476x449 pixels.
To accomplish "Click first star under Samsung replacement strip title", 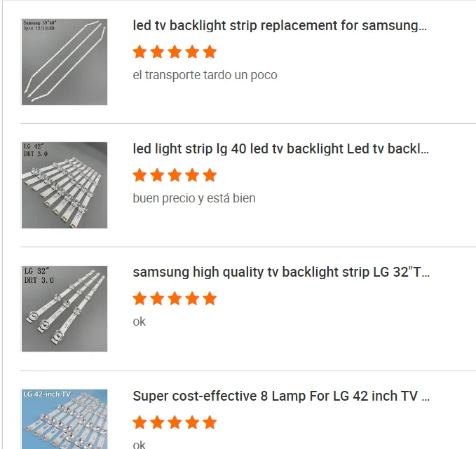I will (140, 52).
